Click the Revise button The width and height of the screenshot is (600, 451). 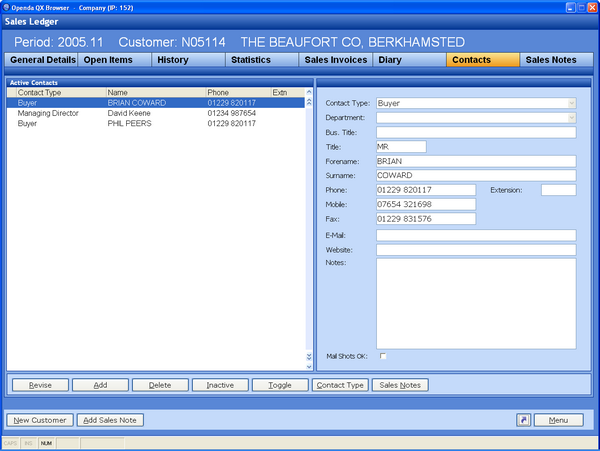point(40,385)
